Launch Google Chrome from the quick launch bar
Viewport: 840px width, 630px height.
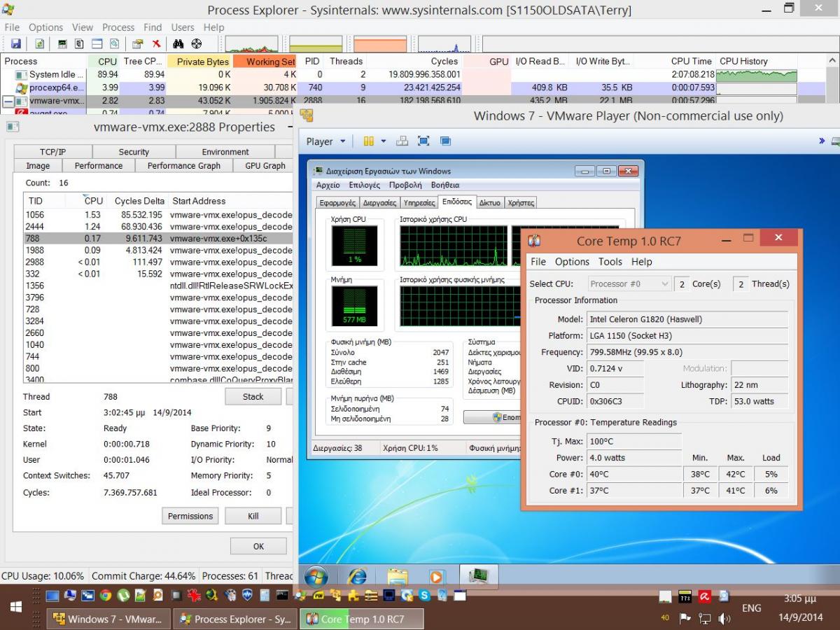[105, 596]
